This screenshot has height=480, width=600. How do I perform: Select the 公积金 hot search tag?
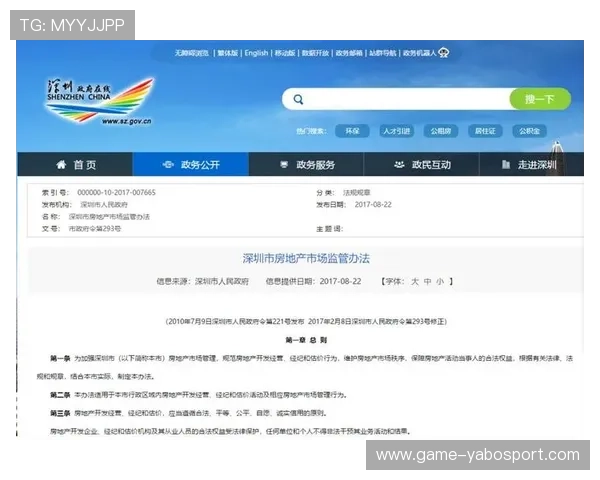[529, 131]
